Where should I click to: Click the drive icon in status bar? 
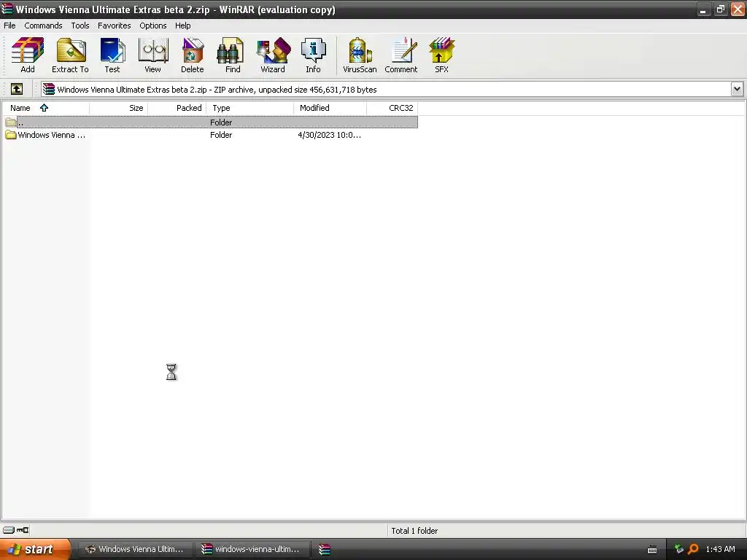tap(9, 530)
